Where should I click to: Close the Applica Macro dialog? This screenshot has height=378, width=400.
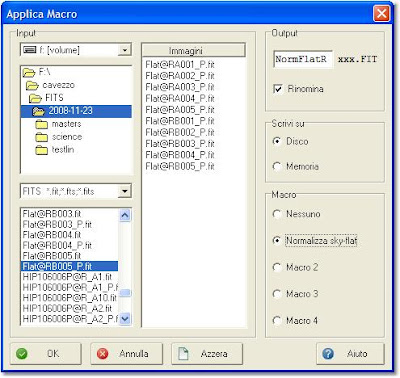[x=382, y=14]
